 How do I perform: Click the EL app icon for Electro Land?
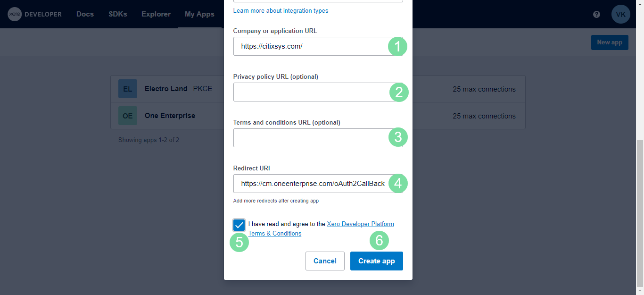pos(127,89)
